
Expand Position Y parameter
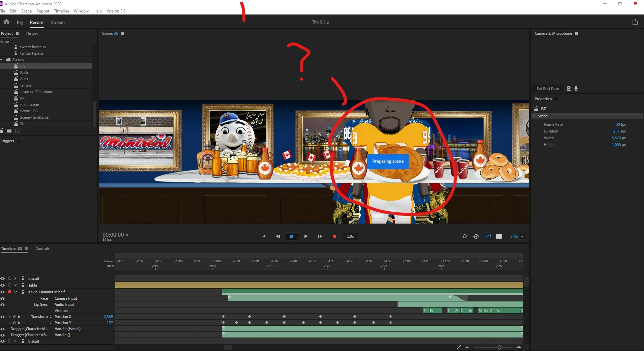point(51,323)
